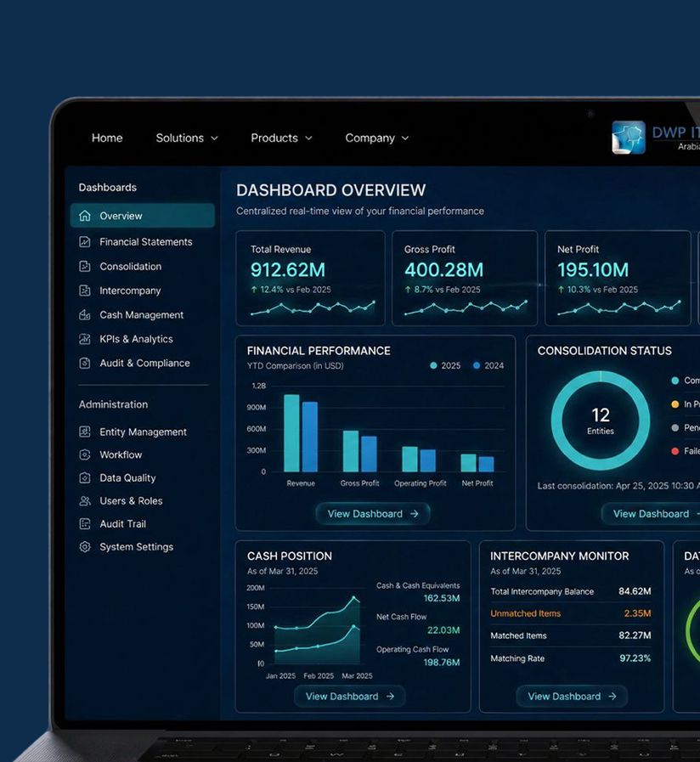Viewport: 700px width, 762px height.
Task: Expand the Solutions dropdown chevron
Action: 214,138
